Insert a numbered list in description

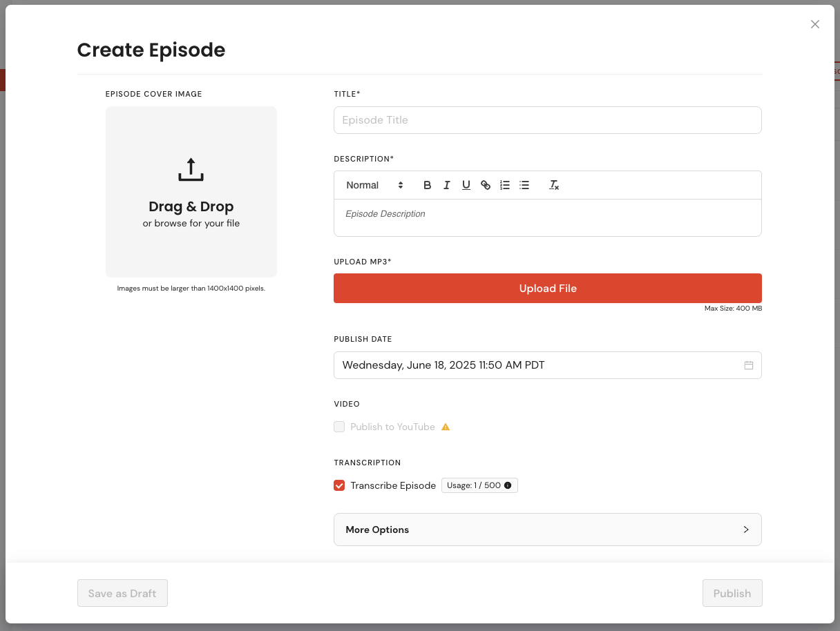coord(505,185)
